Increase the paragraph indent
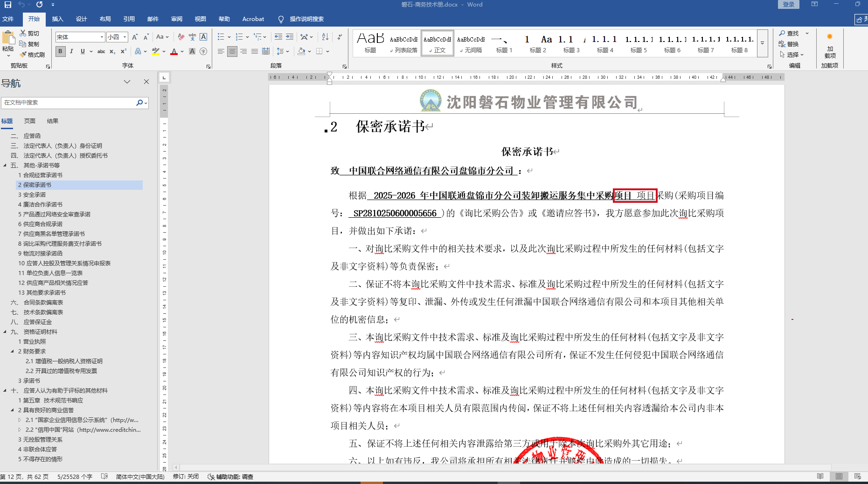This screenshot has height=484, width=868. [x=290, y=37]
